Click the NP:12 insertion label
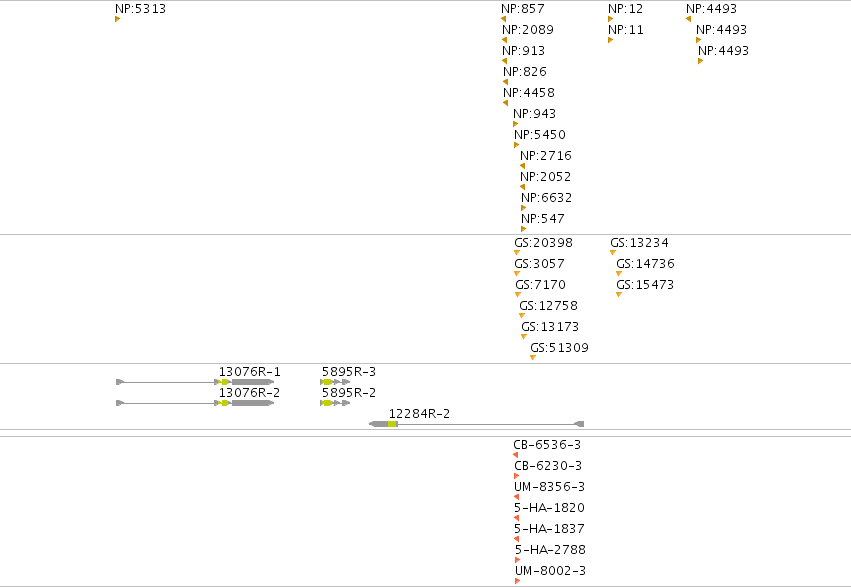 point(625,9)
